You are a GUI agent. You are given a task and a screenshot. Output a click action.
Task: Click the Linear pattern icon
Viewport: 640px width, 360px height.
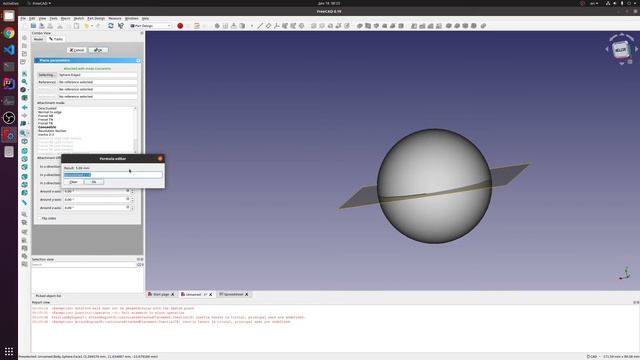pyautogui.click(x=422, y=26)
